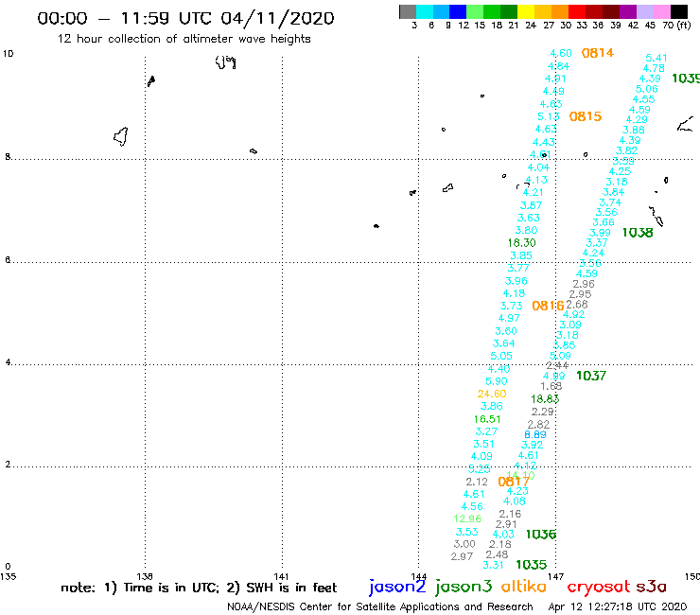Image resolution: width=700 pixels, height=615 pixels.
Task: Select the 5.41 wave height value
Action: 656,58
